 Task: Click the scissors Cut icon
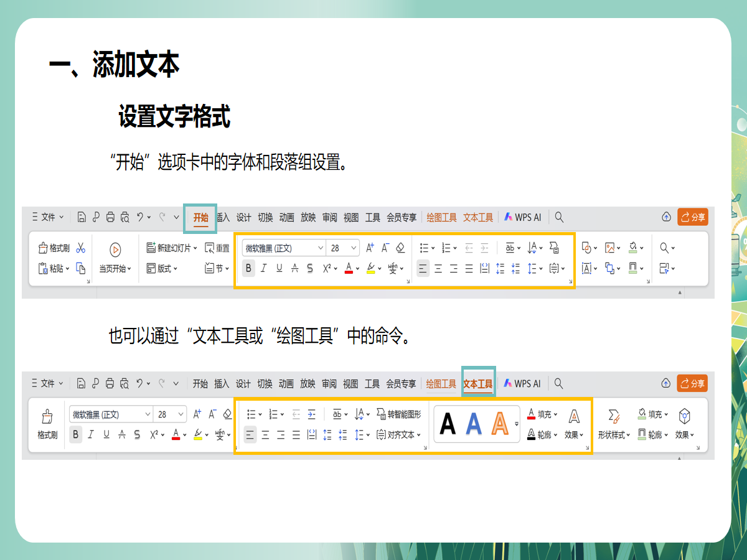(x=80, y=248)
